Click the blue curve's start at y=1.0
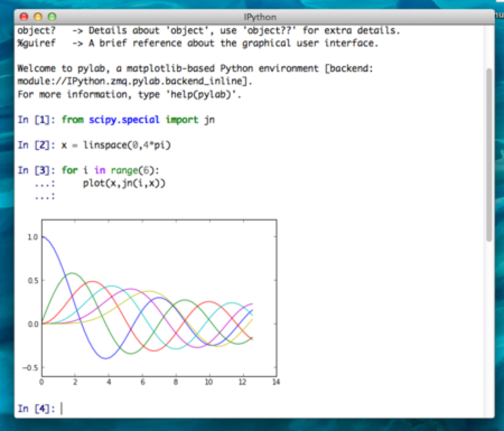This screenshot has height=431, width=504. tap(43, 236)
